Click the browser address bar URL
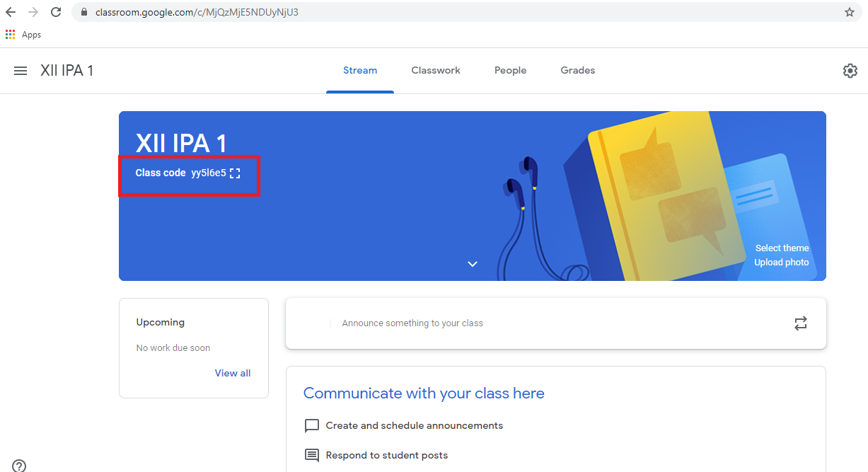The height and width of the screenshot is (472, 868). [x=197, y=12]
